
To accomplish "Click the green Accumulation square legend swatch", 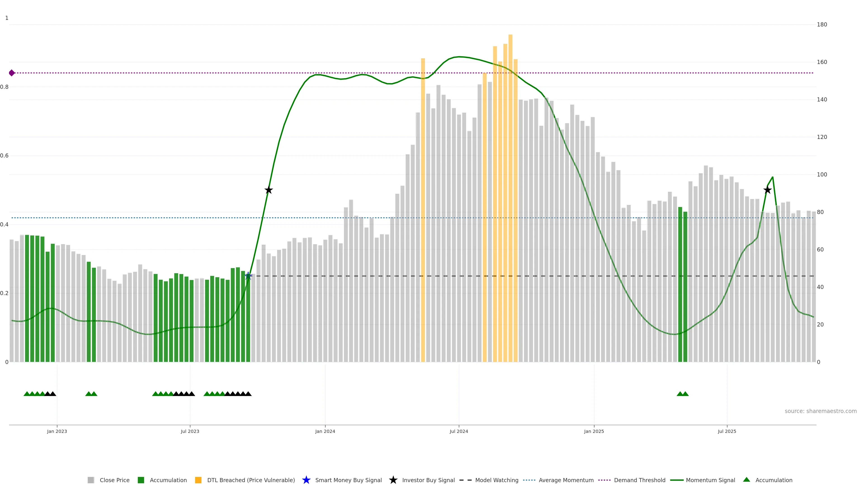I will tap(141, 480).
